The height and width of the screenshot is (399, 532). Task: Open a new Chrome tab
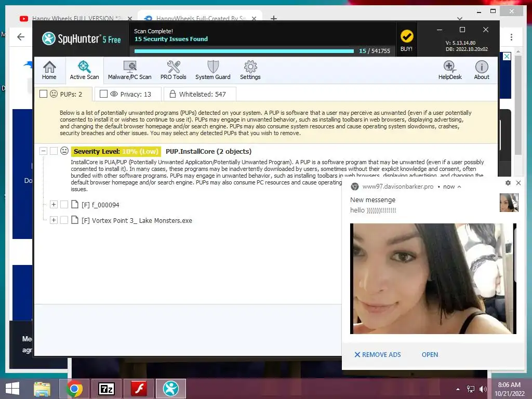click(274, 18)
